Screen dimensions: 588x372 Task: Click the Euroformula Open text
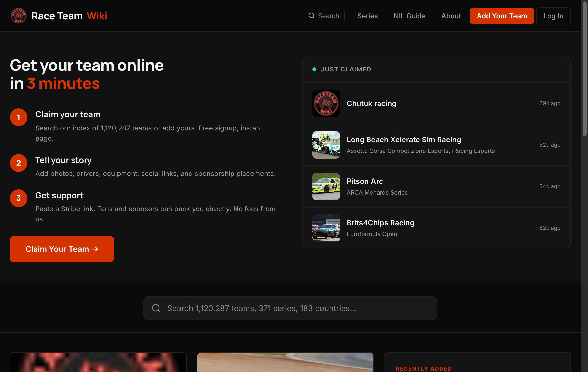(372, 234)
